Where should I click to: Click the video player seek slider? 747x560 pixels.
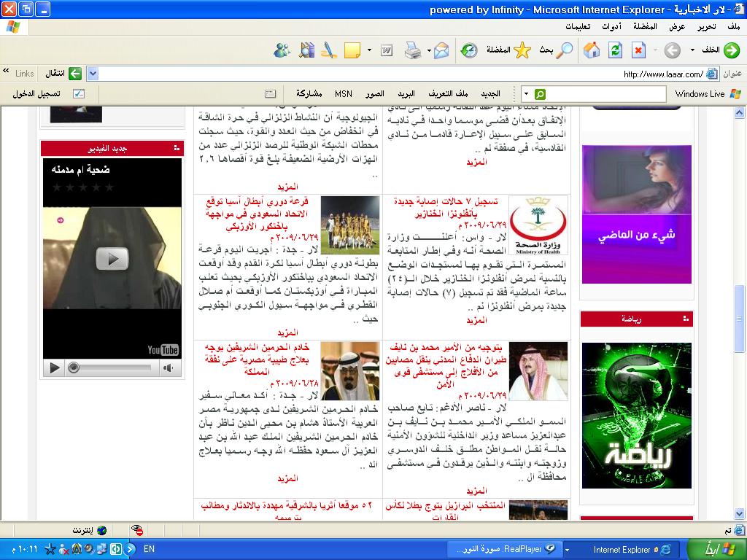pyautogui.click(x=109, y=368)
